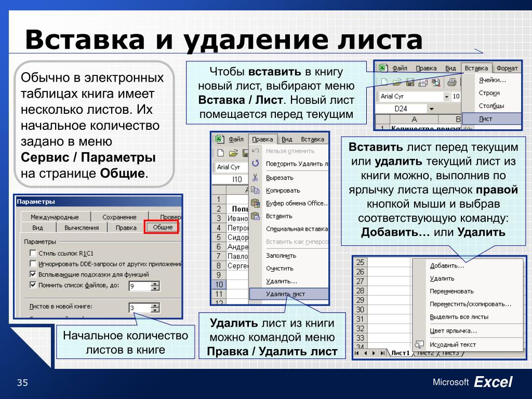The height and width of the screenshot is (399, 532).
Task: Choose Очистить in Правка menu
Action: [289, 269]
